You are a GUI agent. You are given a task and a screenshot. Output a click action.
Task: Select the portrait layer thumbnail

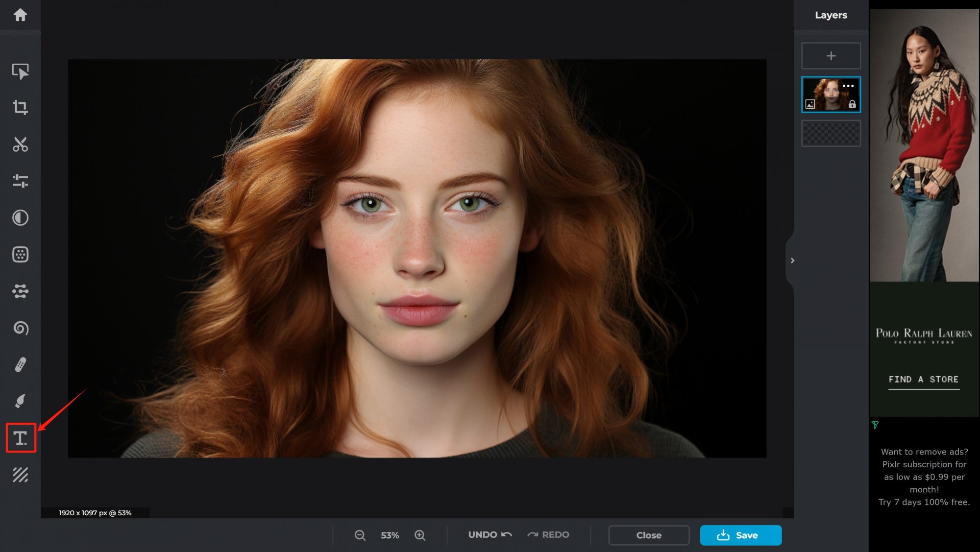click(x=828, y=94)
